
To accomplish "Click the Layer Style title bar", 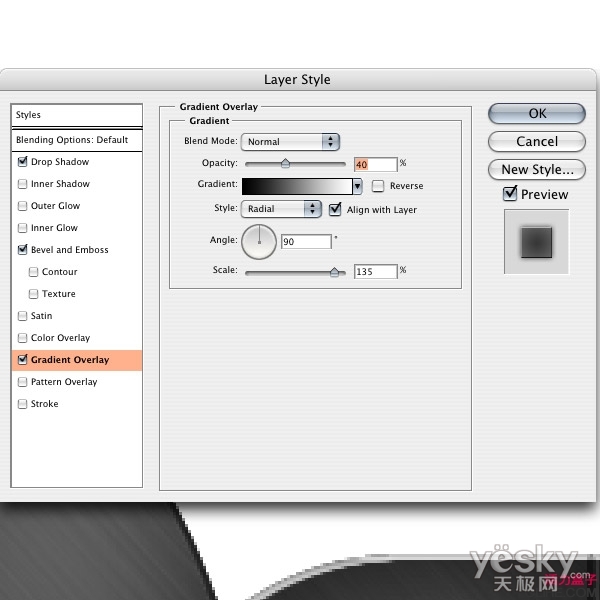I will [x=298, y=80].
